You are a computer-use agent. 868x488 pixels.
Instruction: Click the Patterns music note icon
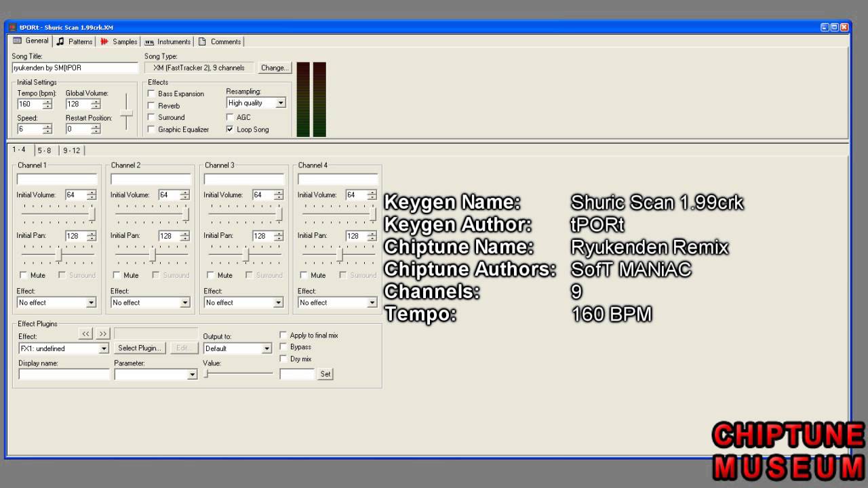(x=60, y=41)
